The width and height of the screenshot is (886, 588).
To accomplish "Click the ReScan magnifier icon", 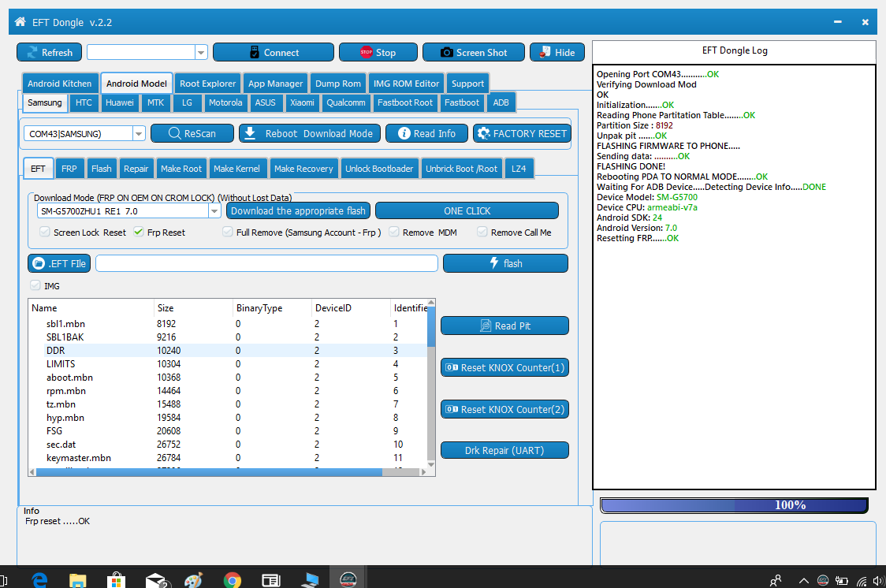I will coord(175,133).
